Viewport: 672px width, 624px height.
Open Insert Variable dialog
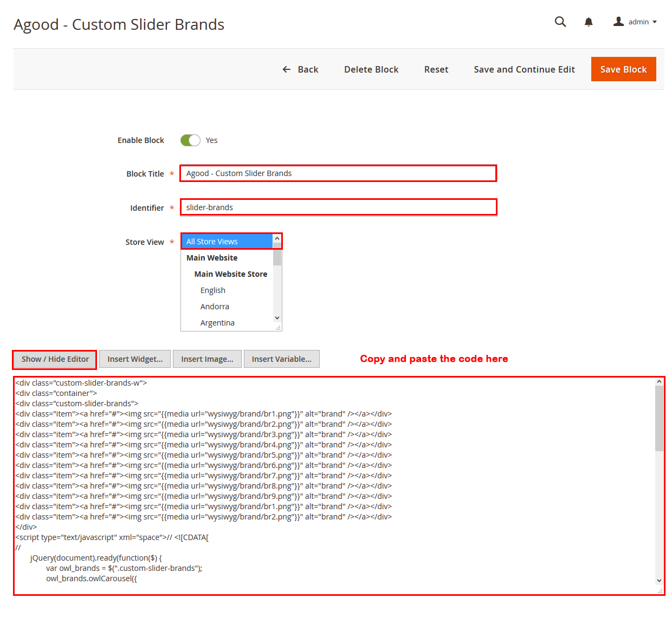(282, 359)
